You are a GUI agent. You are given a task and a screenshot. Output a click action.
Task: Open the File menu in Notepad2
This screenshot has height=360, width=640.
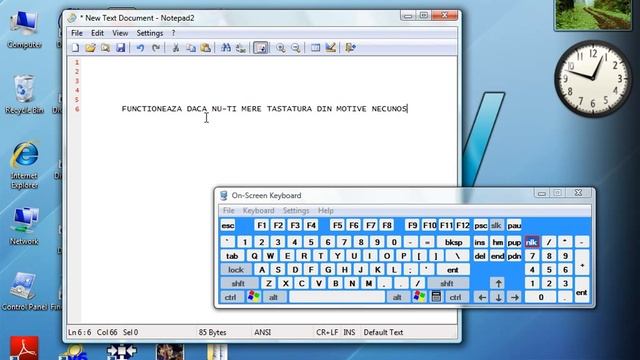point(77,33)
